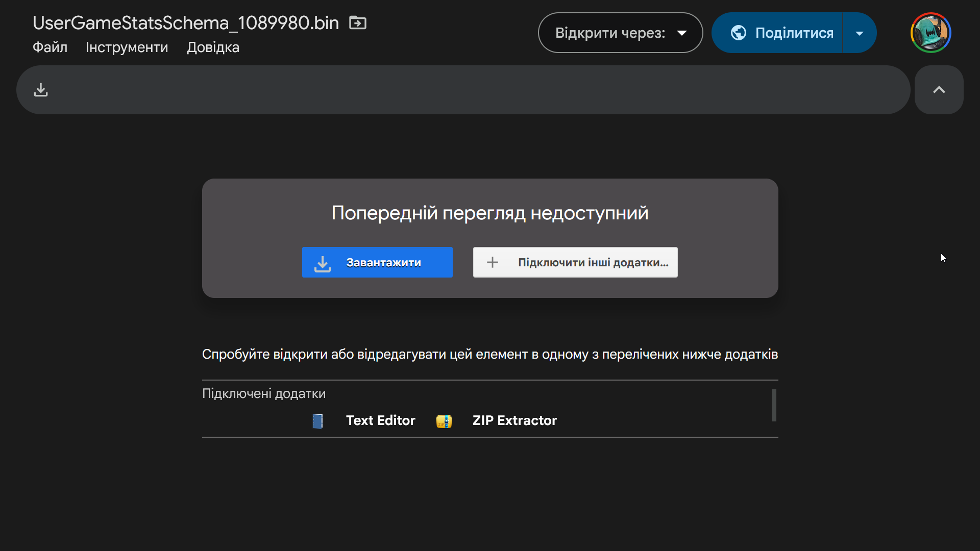
Task: Click the download arrow on Завантажити
Action: point(322,263)
